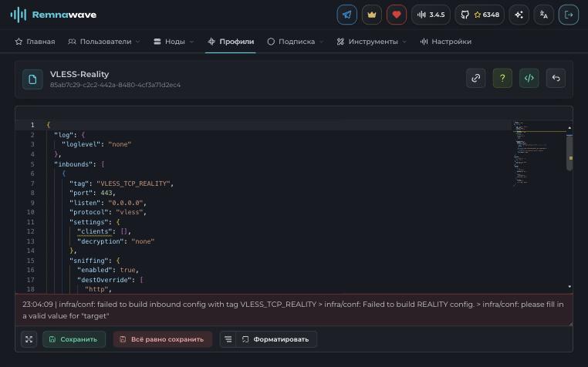Click the crown icon button
Viewport: 588px width, 367px height.
[x=372, y=15]
